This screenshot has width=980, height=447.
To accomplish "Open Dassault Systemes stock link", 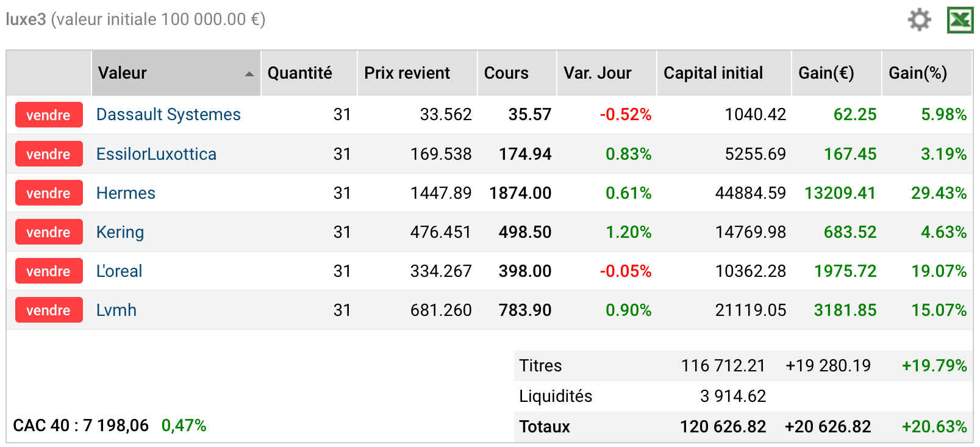I will [x=168, y=115].
